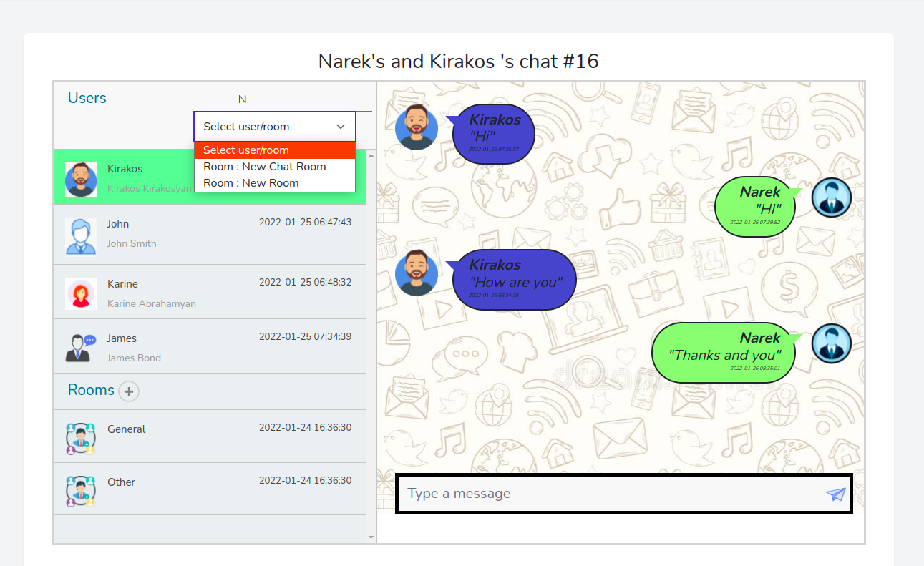Image resolution: width=924 pixels, height=566 pixels.
Task: Click "Kirakos Kirakosyan" full name text
Action: [150, 189]
